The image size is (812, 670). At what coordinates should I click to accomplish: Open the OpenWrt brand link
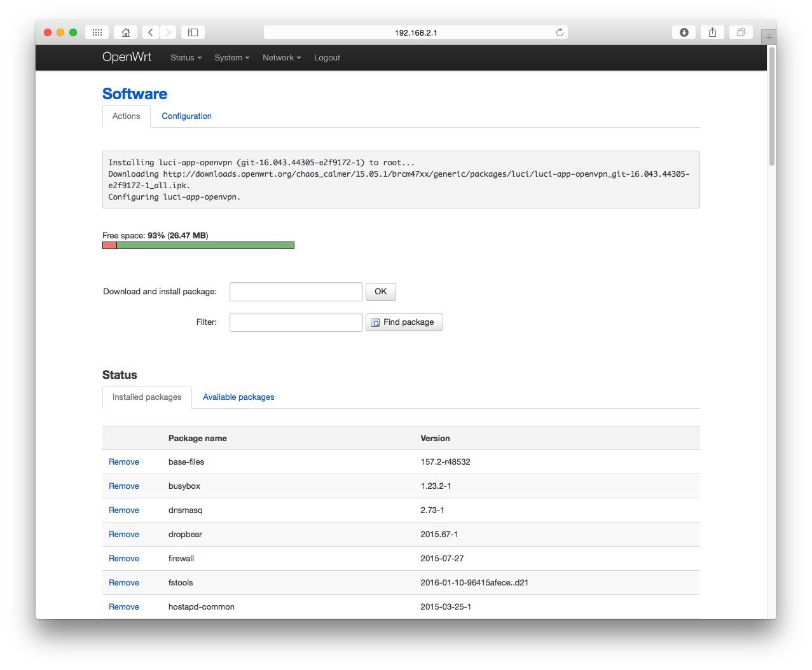click(x=127, y=57)
